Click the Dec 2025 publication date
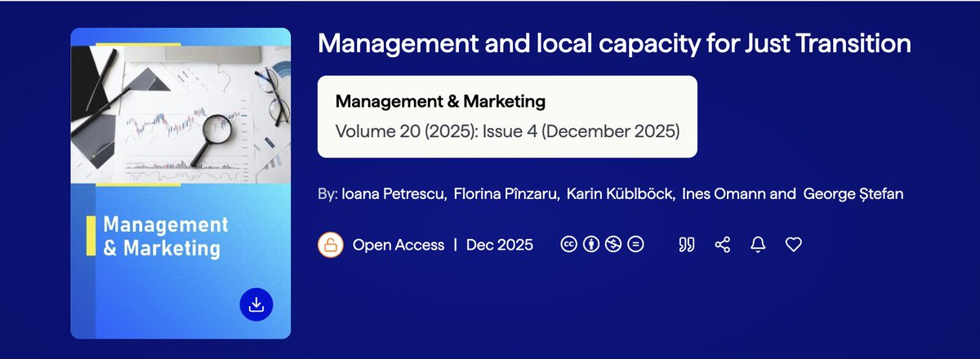The width and height of the screenshot is (980, 359). coord(500,245)
